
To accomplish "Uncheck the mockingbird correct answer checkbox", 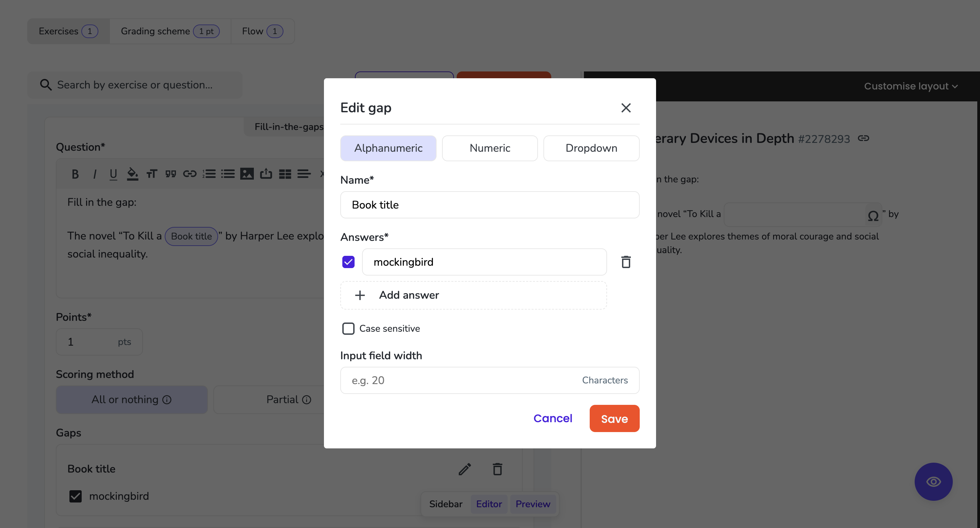I will click(348, 262).
